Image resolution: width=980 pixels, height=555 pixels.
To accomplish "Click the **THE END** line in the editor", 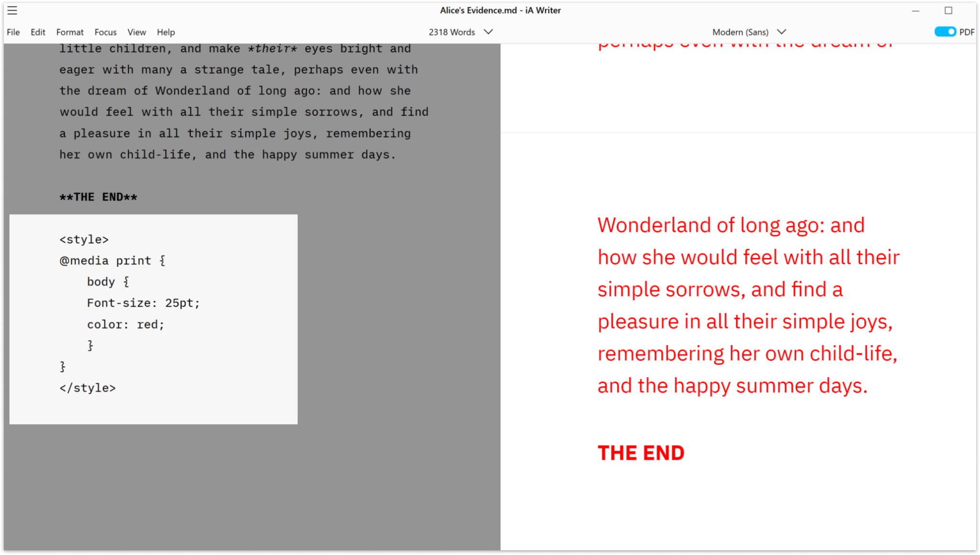I will [98, 196].
